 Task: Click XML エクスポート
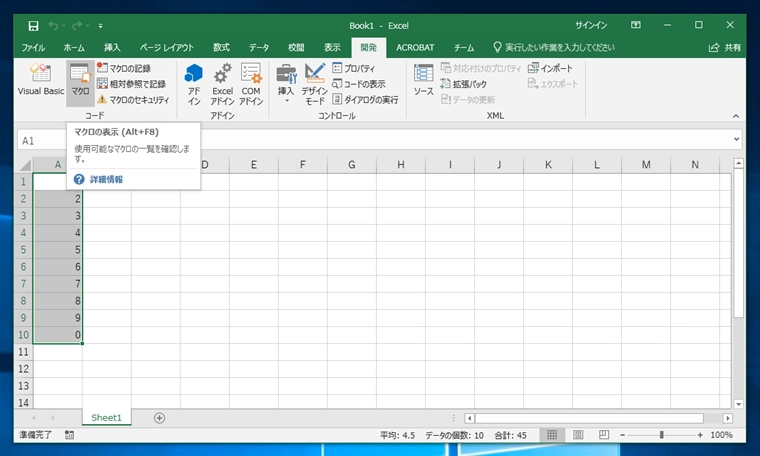coord(553,84)
